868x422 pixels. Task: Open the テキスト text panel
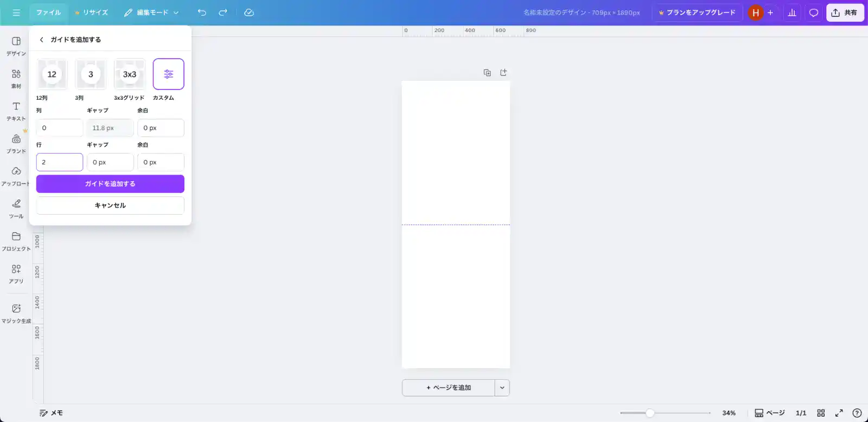16,111
